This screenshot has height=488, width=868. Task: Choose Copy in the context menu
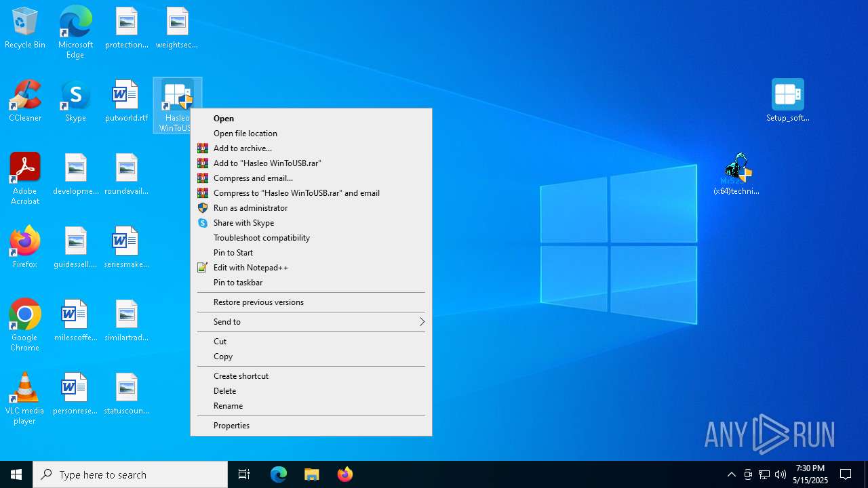(311, 357)
